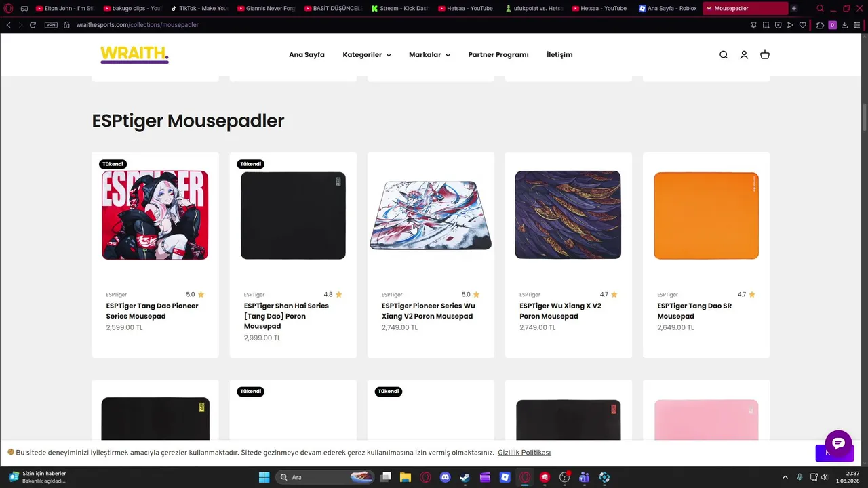Click the WRAITH logo
This screenshot has width=868, height=488.
tap(134, 54)
